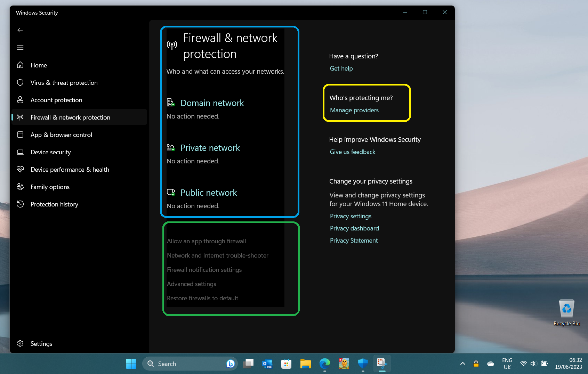Open Microsoft Store from the taskbar
The width and height of the screenshot is (588, 374).
coord(286,364)
